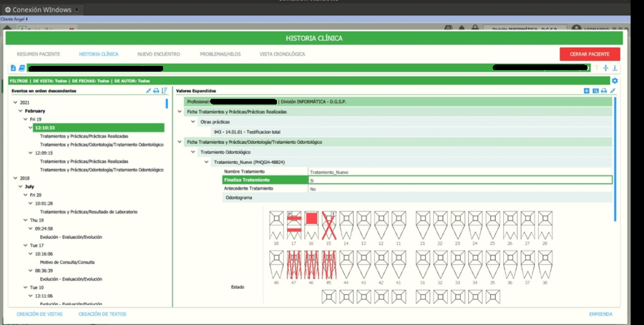Collapse the July 2018 month node
This screenshot has height=325, width=644.
(20, 187)
